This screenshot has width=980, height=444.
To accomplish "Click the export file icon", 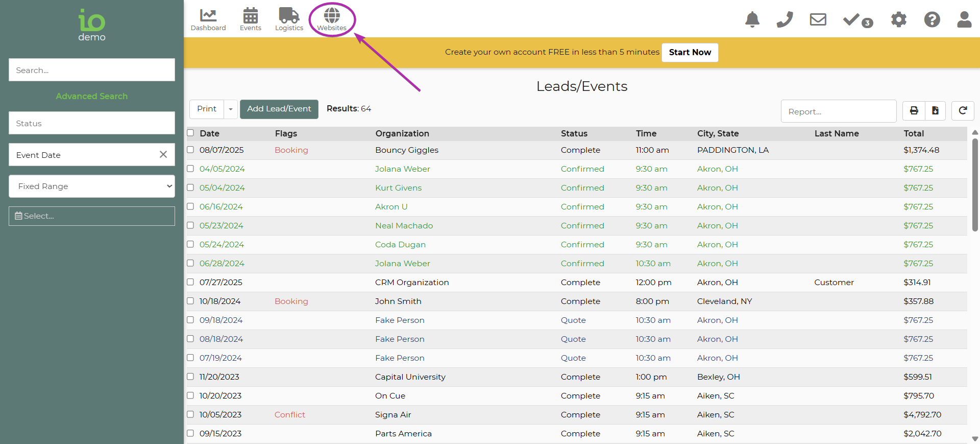I will (x=935, y=110).
